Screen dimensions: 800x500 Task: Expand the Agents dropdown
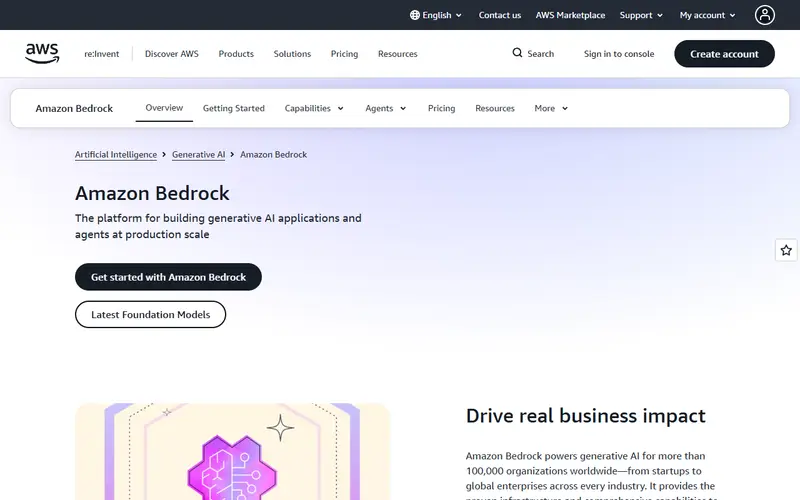click(386, 108)
